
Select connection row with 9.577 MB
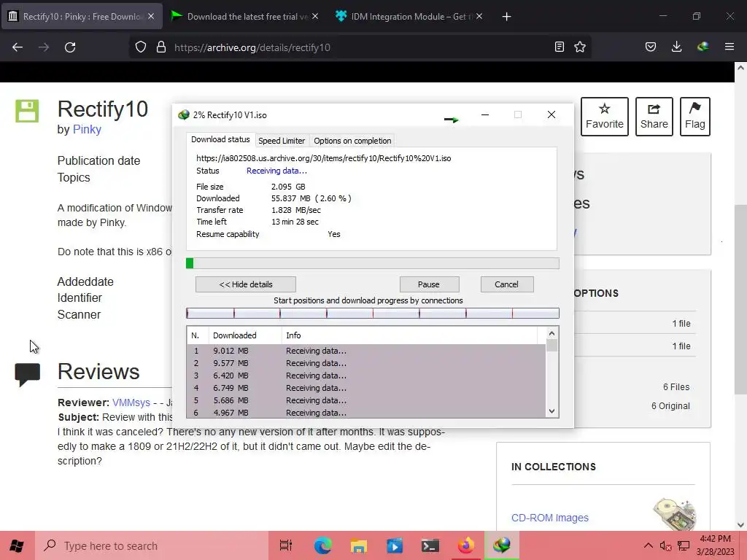point(366,363)
